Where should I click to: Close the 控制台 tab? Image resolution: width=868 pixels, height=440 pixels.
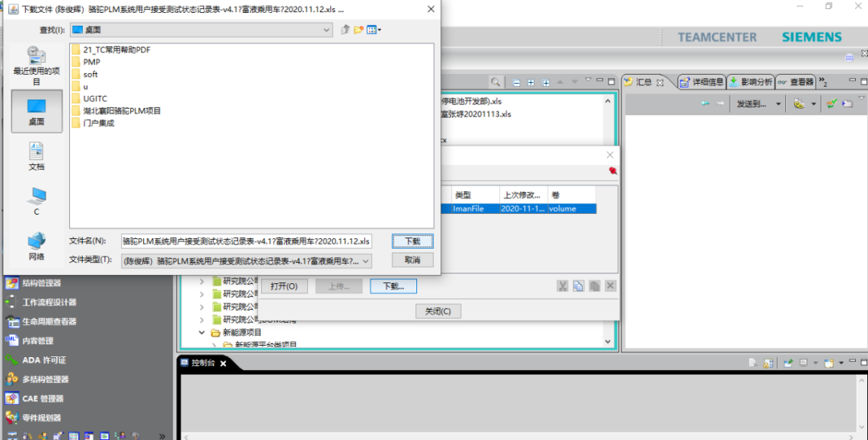click(x=223, y=364)
